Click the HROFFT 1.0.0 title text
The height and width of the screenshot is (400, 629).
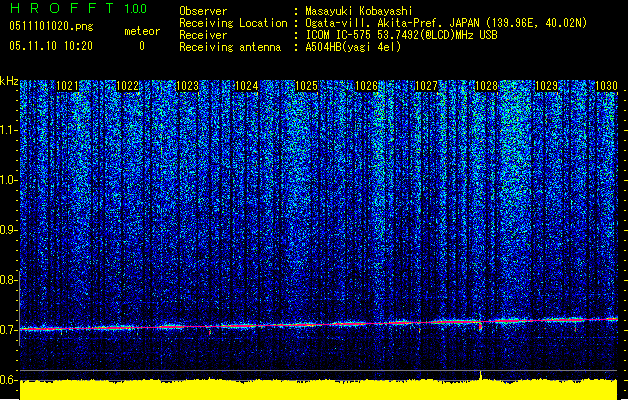click(x=78, y=8)
